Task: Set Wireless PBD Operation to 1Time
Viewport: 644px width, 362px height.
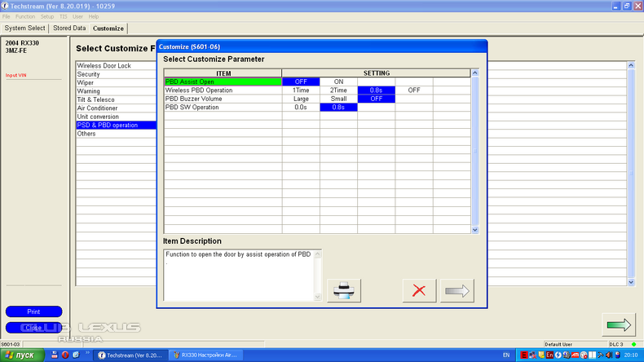Action: tap(301, 90)
